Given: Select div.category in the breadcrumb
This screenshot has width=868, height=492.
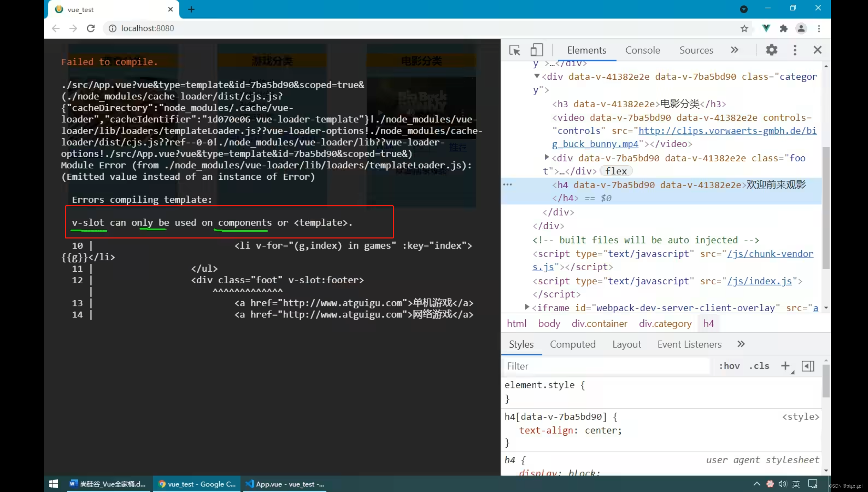Looking at the screenshot, I should (x=665, y=324).
